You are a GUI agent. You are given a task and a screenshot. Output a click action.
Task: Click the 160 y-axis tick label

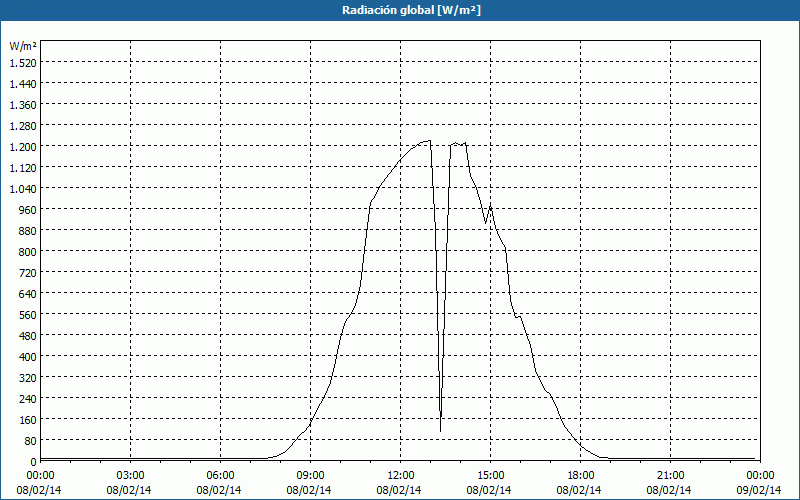click(x=29, y=419)
